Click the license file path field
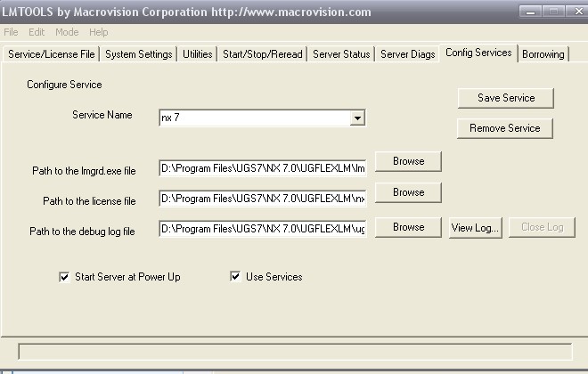 pyautogui.click(x=263, y=199)
